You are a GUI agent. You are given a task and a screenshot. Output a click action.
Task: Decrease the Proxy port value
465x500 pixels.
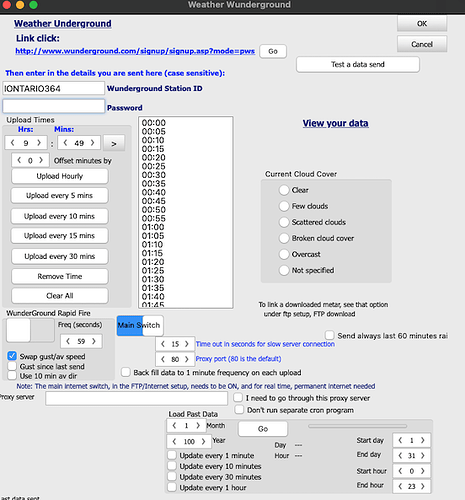tap(163, 359)
